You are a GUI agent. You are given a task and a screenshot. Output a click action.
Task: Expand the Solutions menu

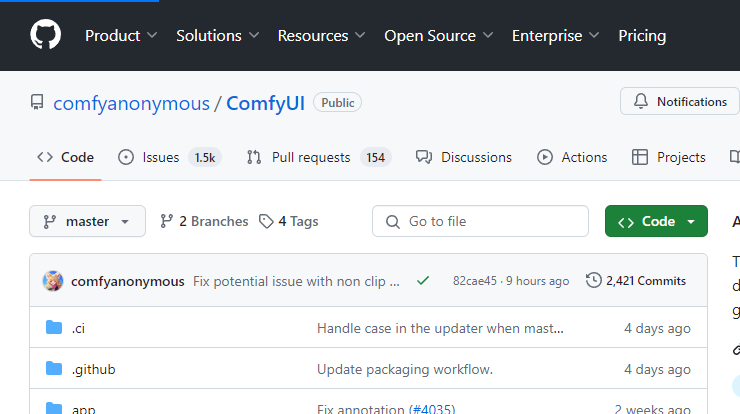point(217,36)
